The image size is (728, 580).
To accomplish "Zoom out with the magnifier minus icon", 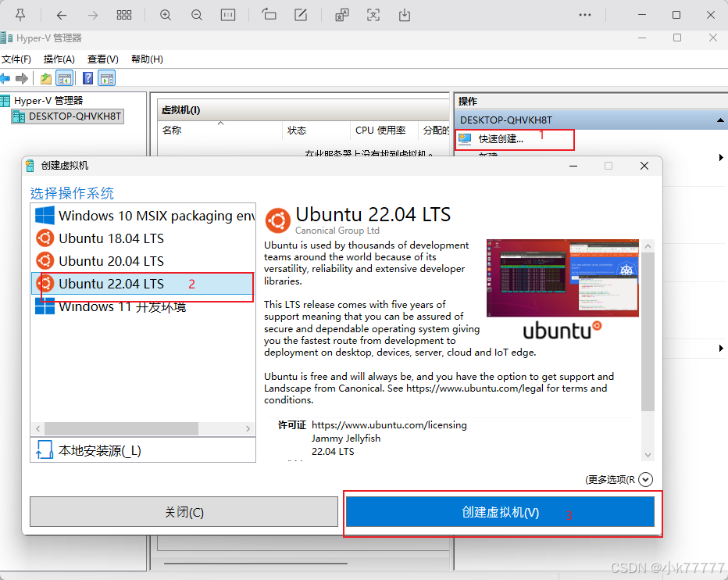I will tap(197, 15).
